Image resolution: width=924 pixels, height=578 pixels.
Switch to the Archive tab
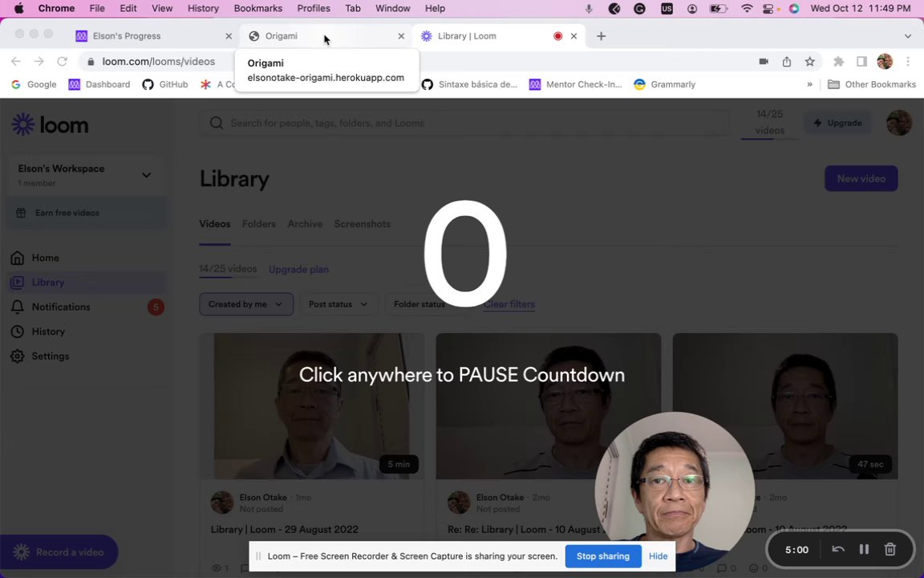point(305,224)
